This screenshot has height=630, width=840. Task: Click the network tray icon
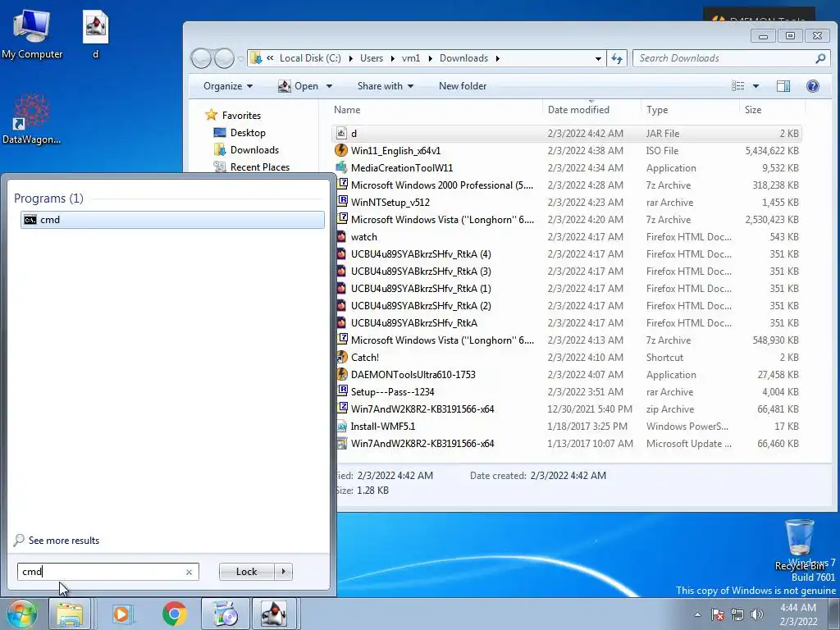(737, 614)
